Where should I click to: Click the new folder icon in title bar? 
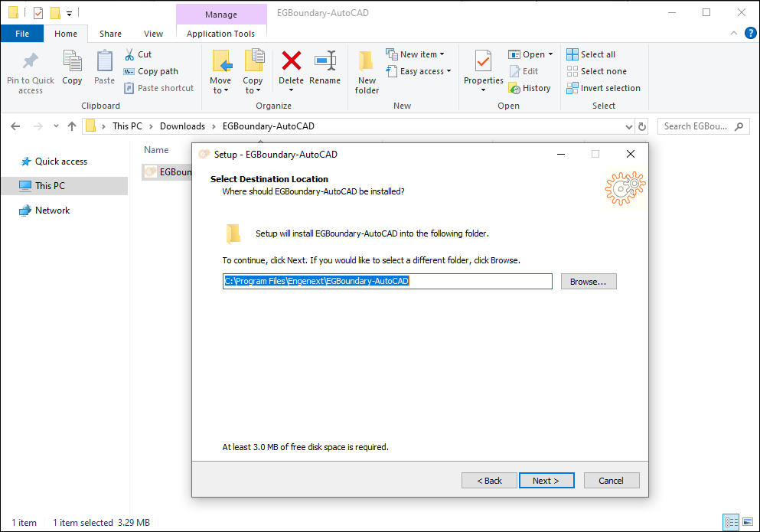pyautogui.click(x=56, y=13)
